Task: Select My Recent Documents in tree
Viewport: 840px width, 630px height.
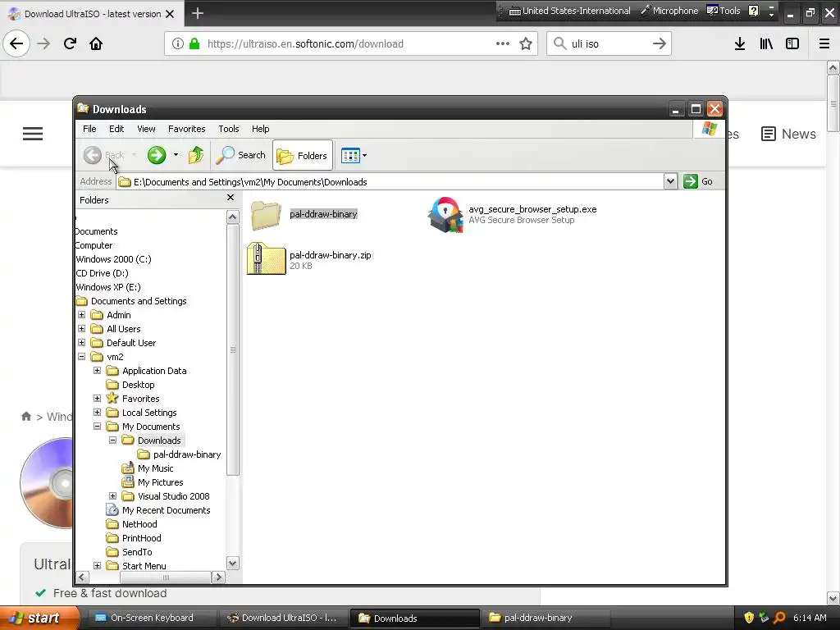Action: pyautogui.click(x=166, y=510)
